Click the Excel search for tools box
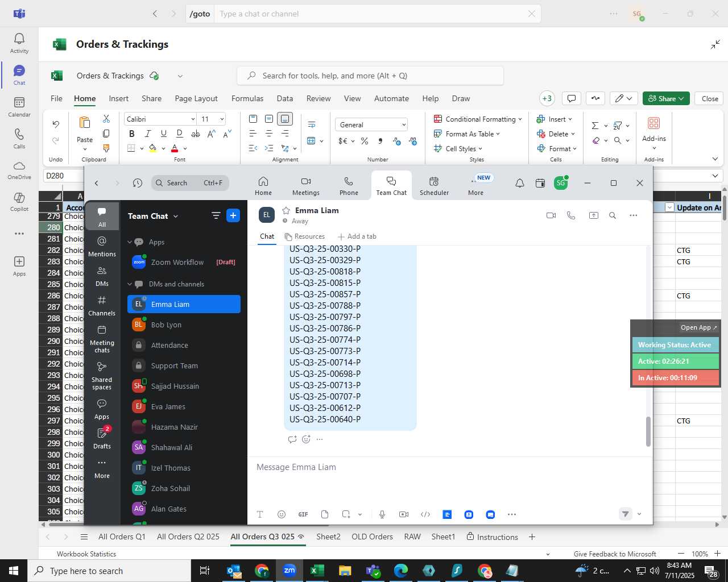 [x=370, y=76]
